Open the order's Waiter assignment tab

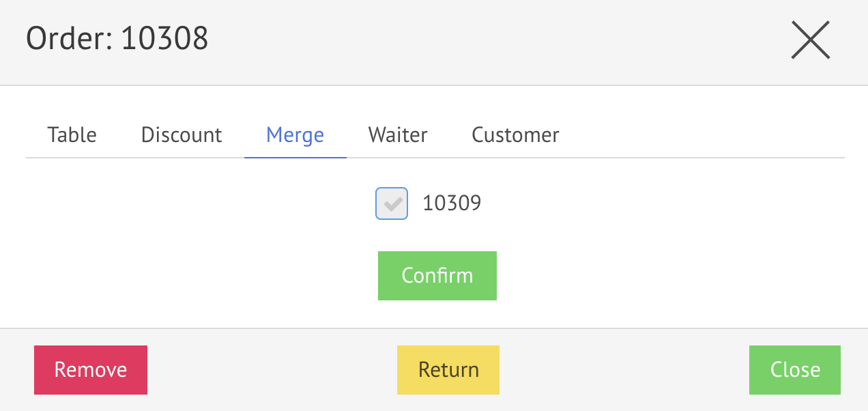[x=398, y=135]
